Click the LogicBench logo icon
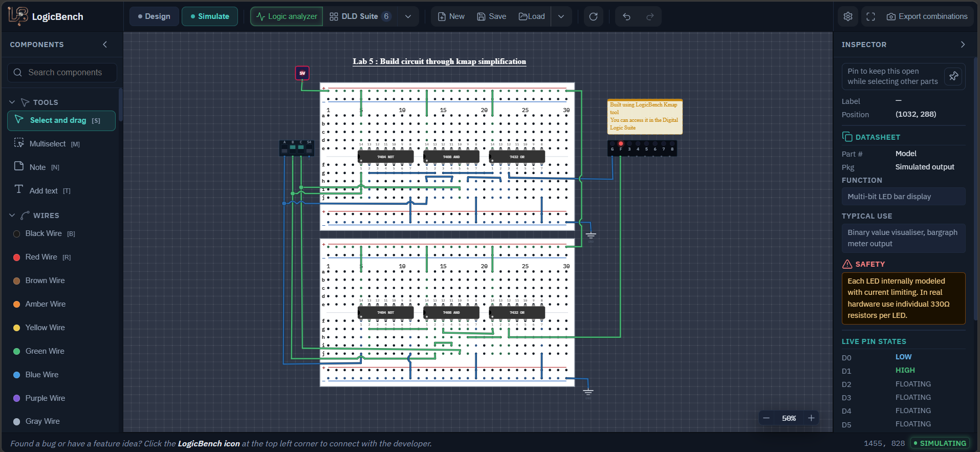This screenshot has width=980, height=452. point(18,16)
